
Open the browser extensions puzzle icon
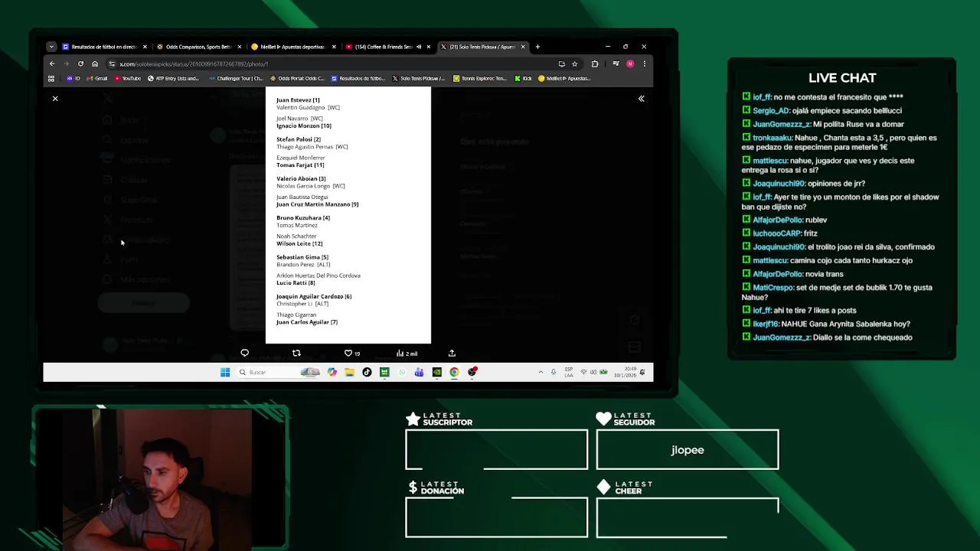[595, 64]
